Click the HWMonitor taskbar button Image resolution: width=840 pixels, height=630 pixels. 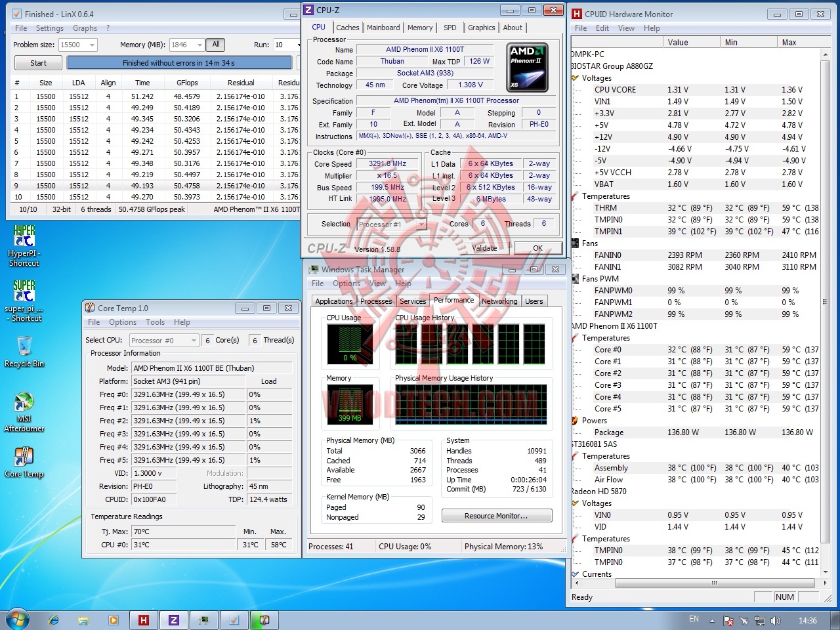143,619
